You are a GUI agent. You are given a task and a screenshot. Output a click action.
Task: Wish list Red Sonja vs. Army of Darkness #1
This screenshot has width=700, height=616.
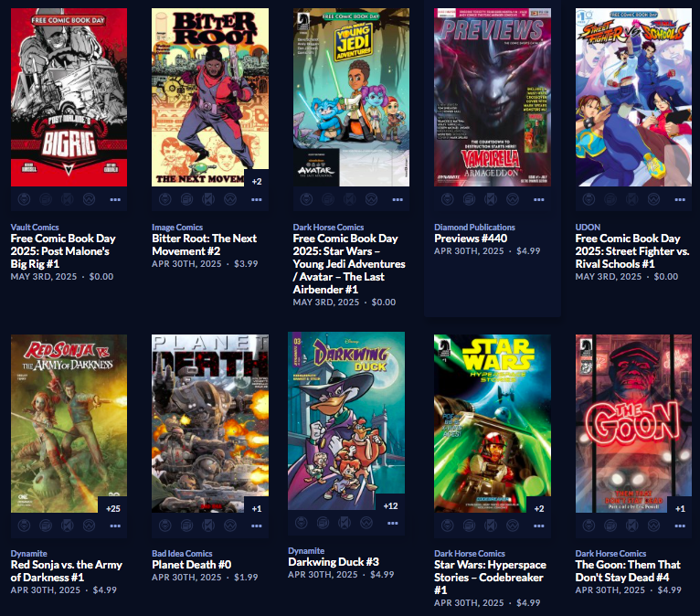[x=89, y=526]
